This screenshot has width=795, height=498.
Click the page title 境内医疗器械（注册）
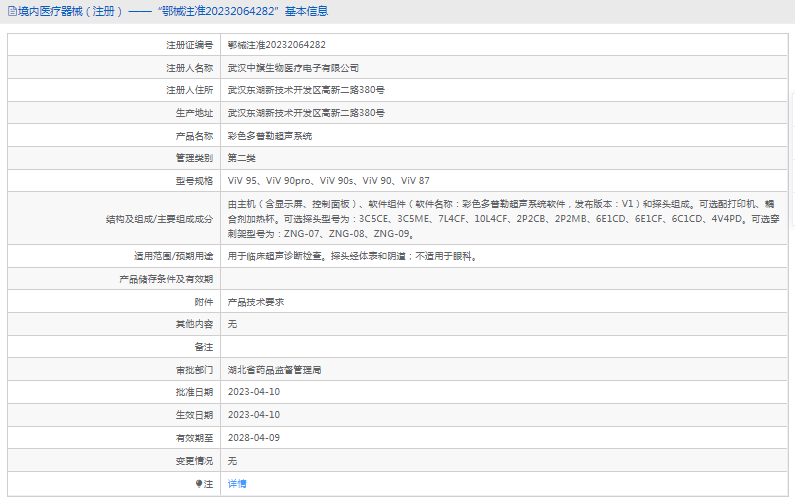[70, 11]
